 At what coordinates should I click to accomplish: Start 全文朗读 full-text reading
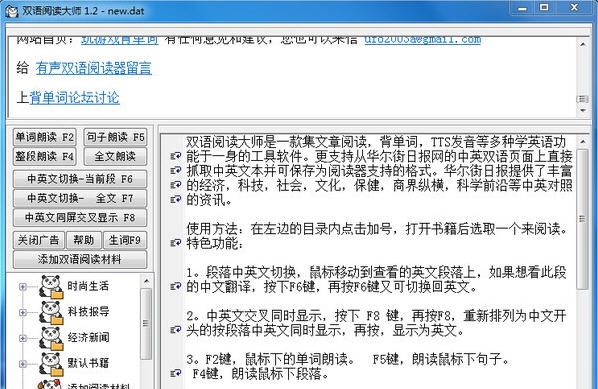[115, 156]
